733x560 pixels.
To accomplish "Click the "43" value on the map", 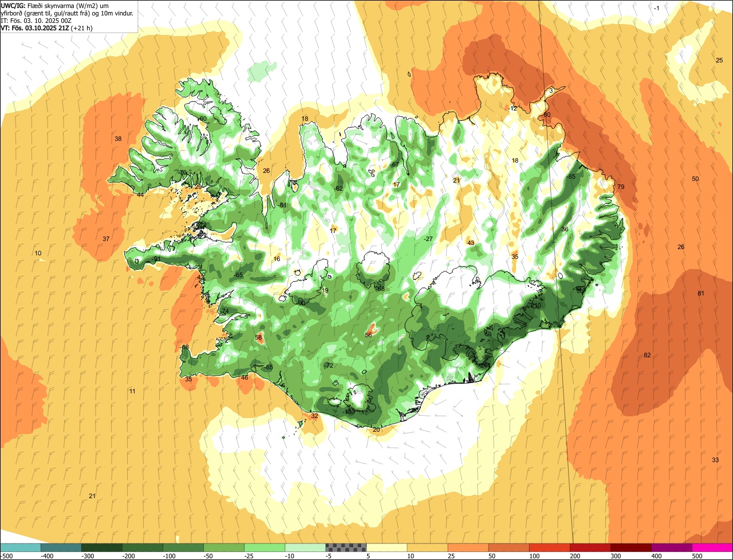I will (471, 243).
